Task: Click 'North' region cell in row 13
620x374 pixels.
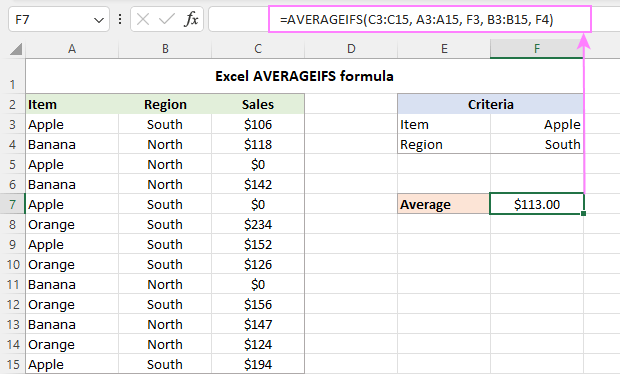Action: point(165,324)
